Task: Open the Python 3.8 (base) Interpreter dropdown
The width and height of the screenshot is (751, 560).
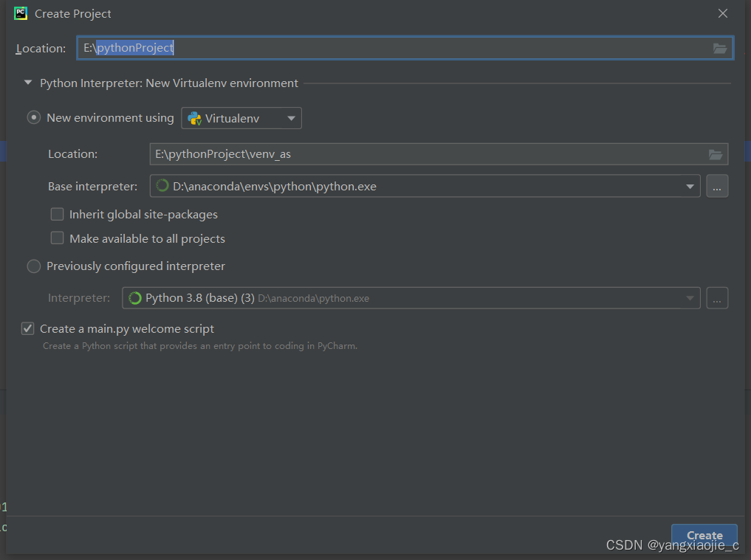Action: 411,298
